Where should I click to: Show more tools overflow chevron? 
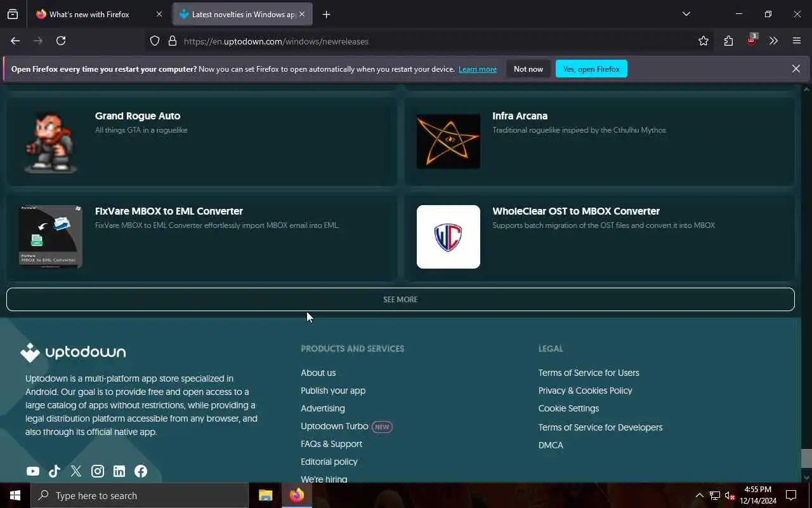point(773,41)
